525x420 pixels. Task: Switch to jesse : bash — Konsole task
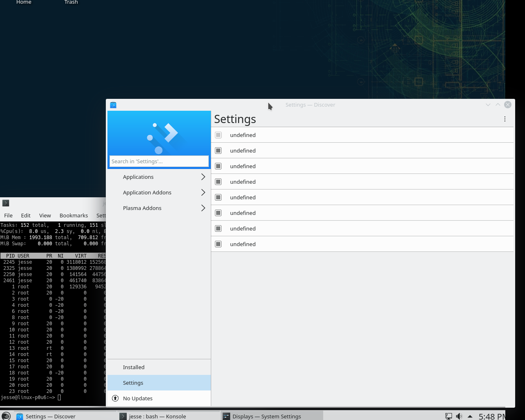[169, 416]
